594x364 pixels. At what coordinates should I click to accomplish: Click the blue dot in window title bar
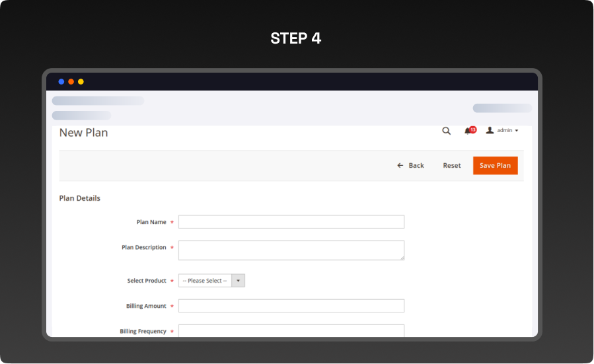(x=61, y=82)
